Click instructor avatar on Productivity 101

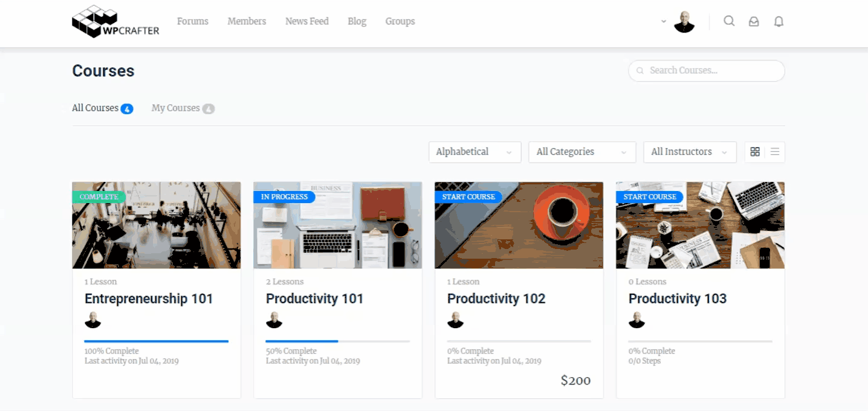[x=274, y=320]
